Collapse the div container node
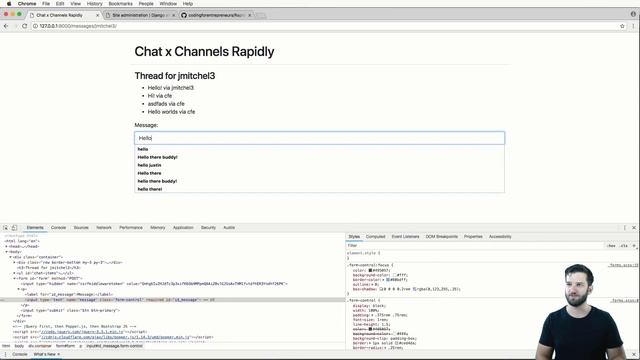The image size is (640, 360). (11, 257)
